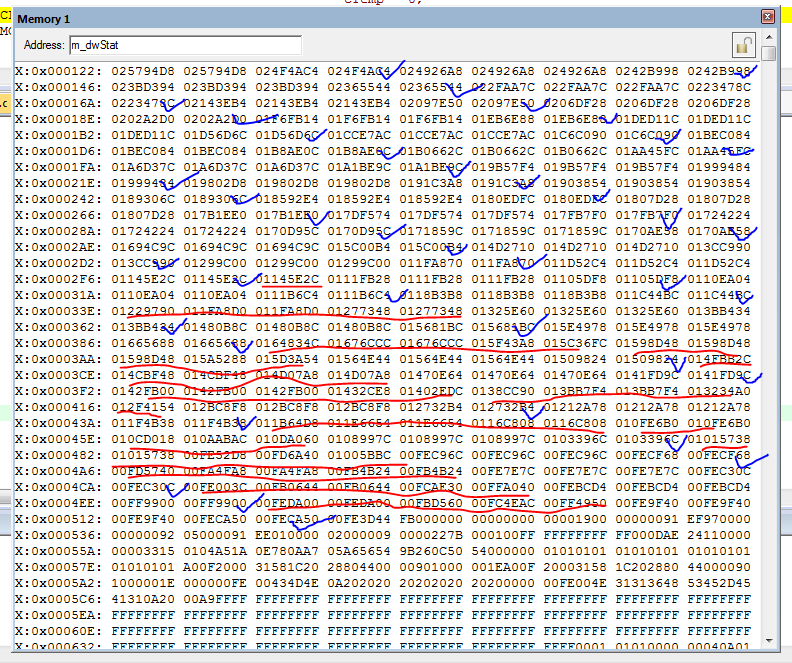The height and width of the screenshot is (663, 792).
Task: Toggle the memory window lock icon
Action: tap(742, 45)
